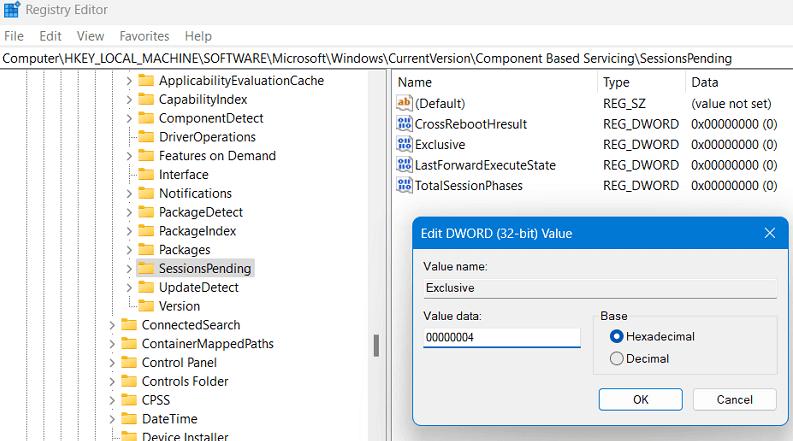Click the Value data input field
The width and height of the screenshot is (793, 441).
502,337
